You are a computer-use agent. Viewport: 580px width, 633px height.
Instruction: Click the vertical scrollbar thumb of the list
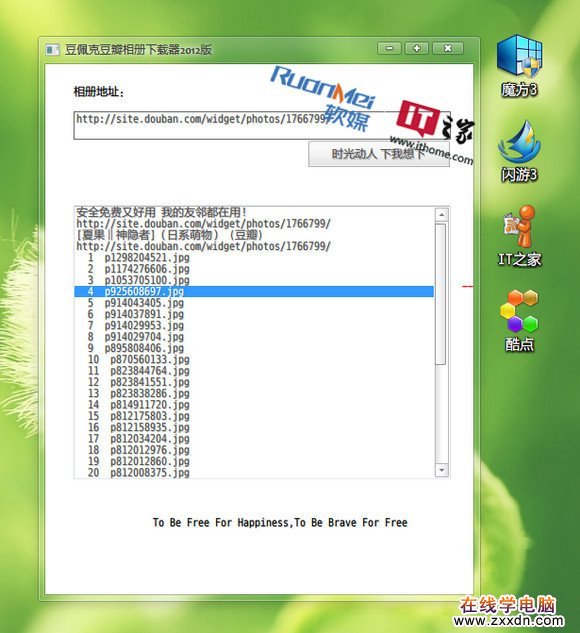click(441, 294)
